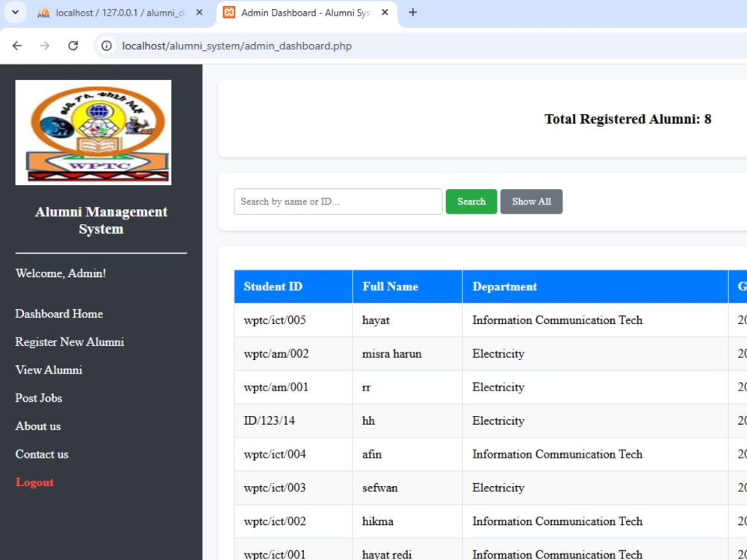
Task: Click the XAMPP favicon on Admin Dashboard tab
Action: coord(229,13)
